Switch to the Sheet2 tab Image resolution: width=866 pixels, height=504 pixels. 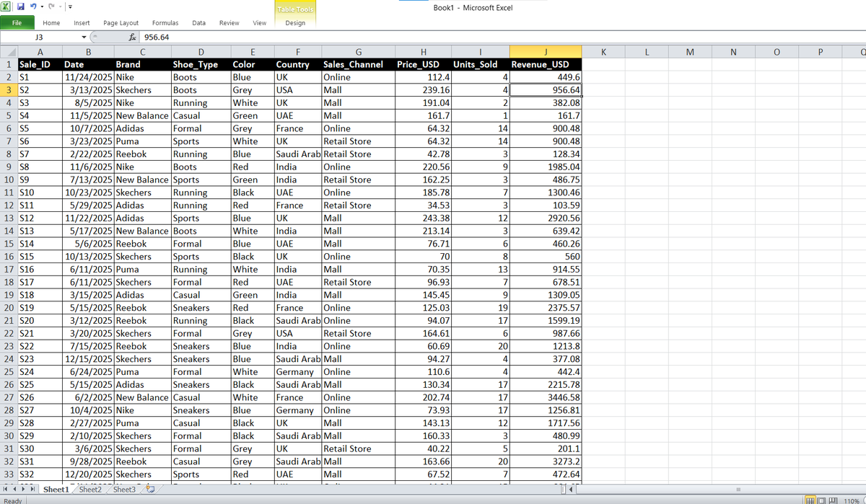90,490
